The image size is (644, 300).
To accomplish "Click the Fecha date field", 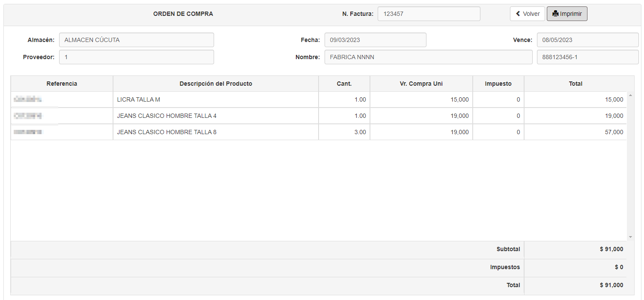I will click(375, 40).
